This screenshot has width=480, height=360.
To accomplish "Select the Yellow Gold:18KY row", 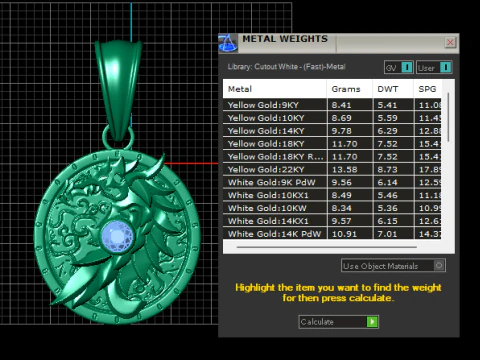I will [332, 144].
